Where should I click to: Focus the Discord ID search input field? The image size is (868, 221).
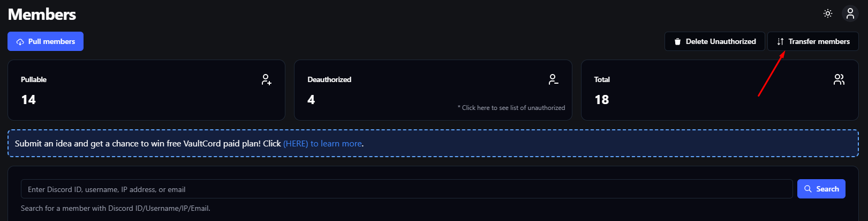(x=406, y=189)
